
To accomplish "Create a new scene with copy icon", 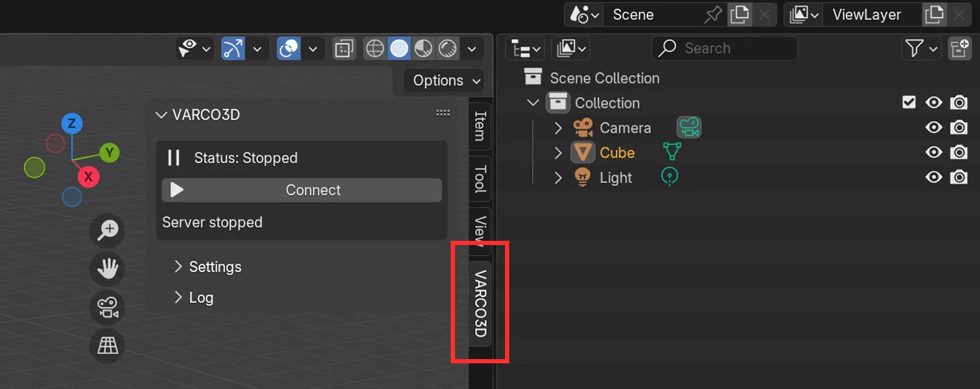I will (x=739, y=15).
